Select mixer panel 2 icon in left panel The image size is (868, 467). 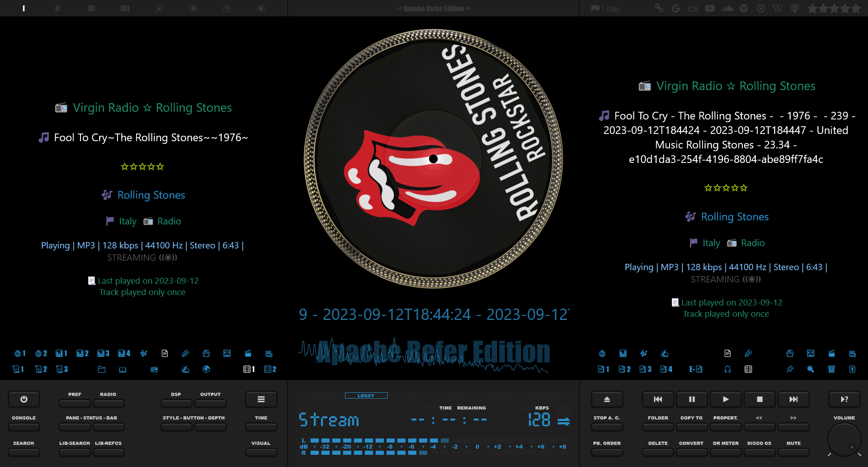point(270,369)
